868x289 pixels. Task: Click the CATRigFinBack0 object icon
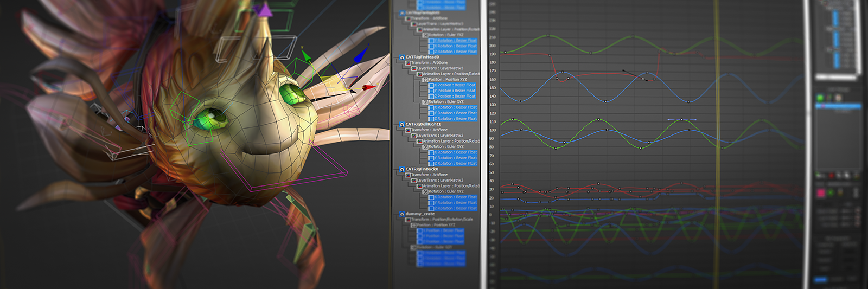pos(402,169)
